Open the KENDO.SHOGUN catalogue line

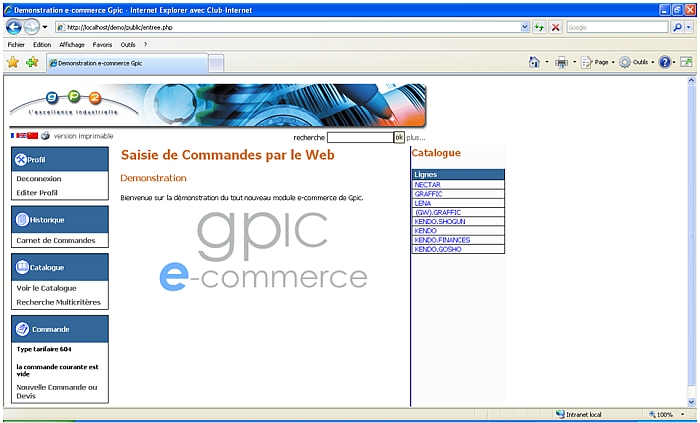[440, 221]
